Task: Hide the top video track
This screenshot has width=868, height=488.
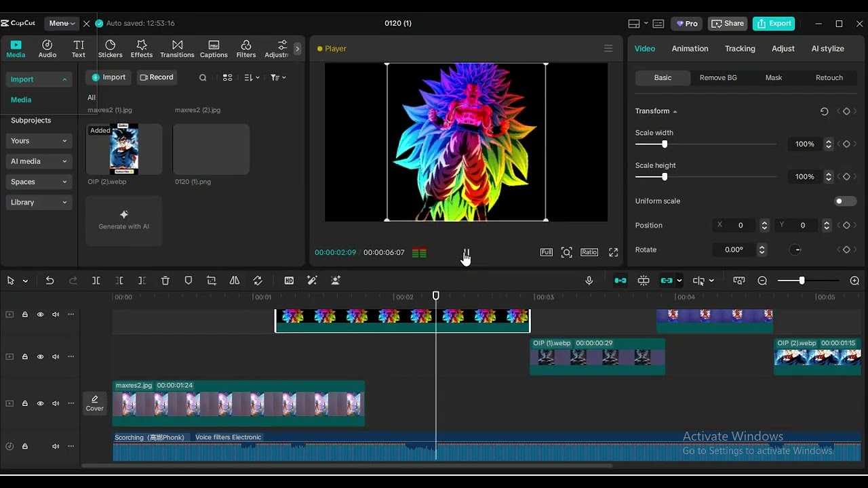Action: click(x=40, y=314)
